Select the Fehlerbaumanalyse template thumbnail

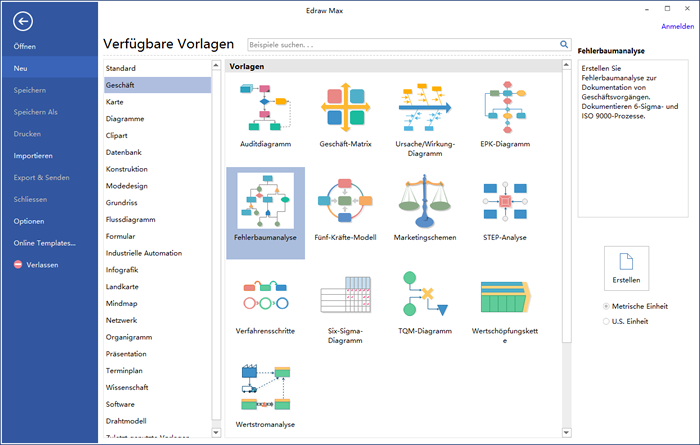click(x=265, y=201)
